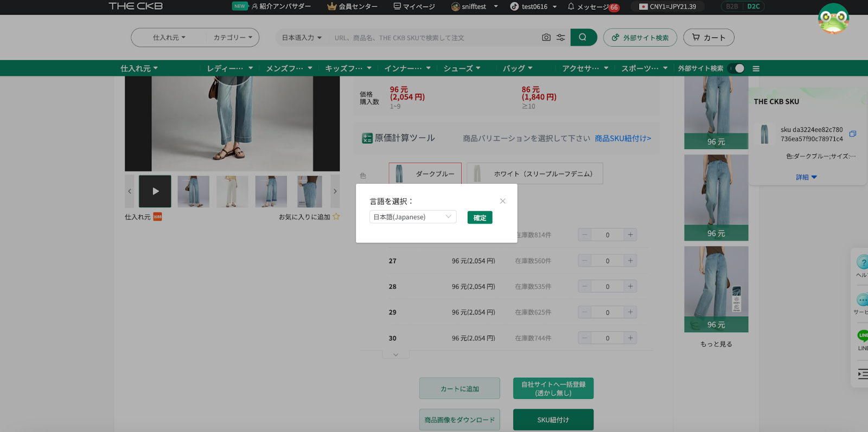Show previous product thumbnails
The image size is (868, 432).
(x=129, y=191)
